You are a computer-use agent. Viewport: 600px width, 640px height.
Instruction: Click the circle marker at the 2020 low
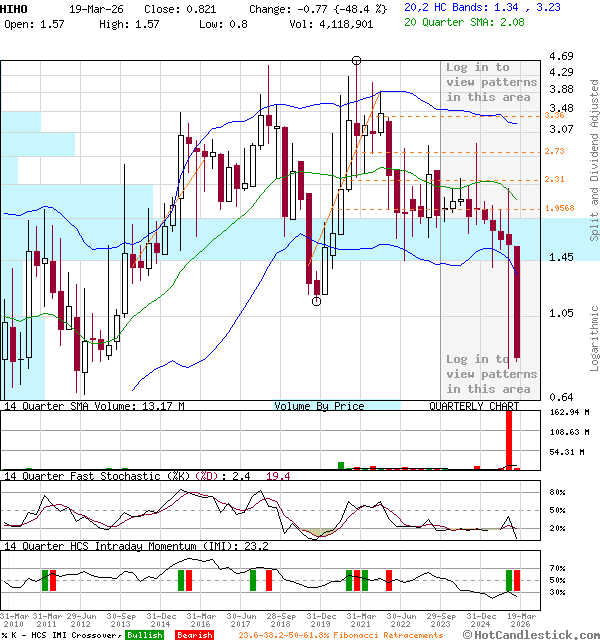pos(317,301)
